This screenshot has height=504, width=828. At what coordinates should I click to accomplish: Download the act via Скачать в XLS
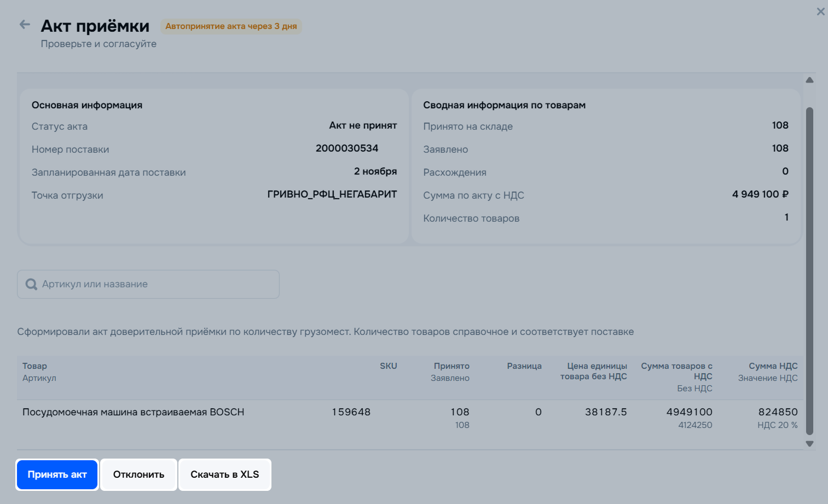click(224, 474)
